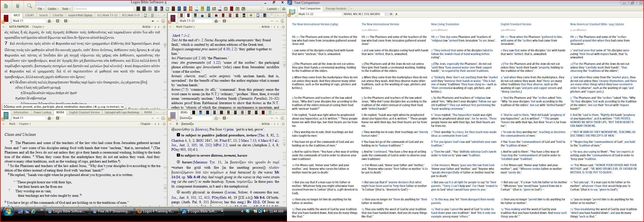The height and width of the screenshot is (222, 644).
Task: Open the Search magnifier in main toolbar
Action: pyautogui.click(x=29, y=6)
